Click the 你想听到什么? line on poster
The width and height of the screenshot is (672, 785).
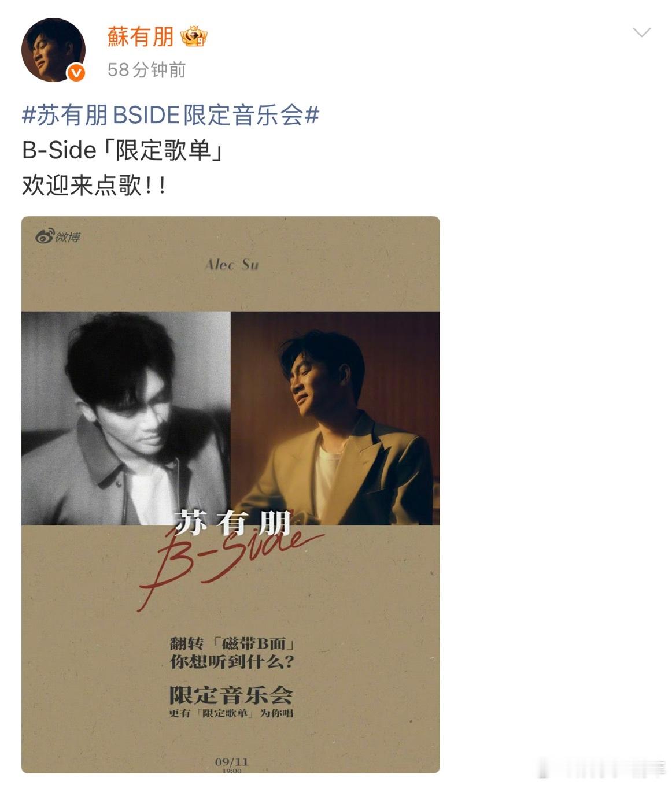pos(232,662)
